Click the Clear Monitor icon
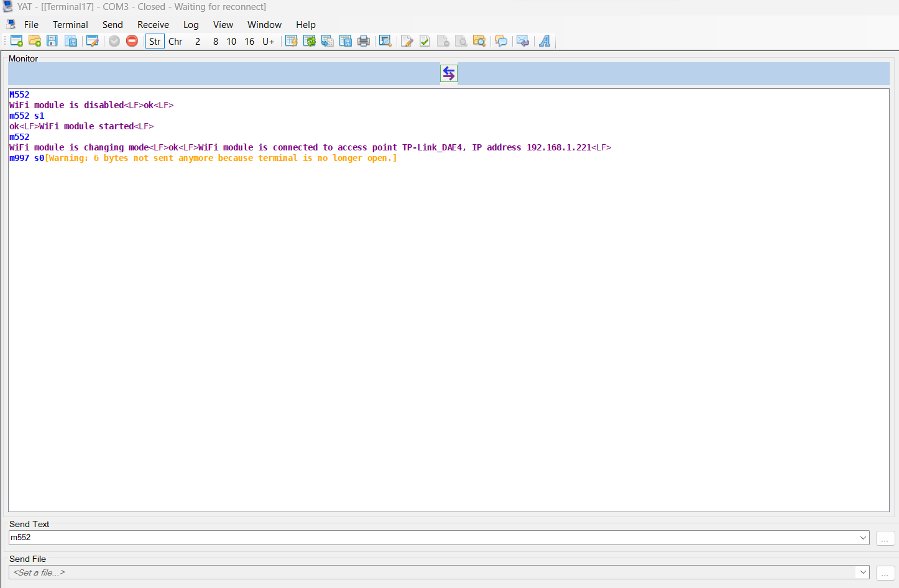The image size is (899, 588). (291, 41)
